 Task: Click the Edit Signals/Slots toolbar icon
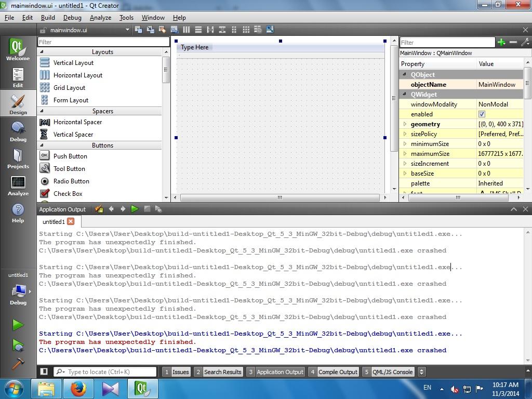pyautogui.click(x=150, y=30)
